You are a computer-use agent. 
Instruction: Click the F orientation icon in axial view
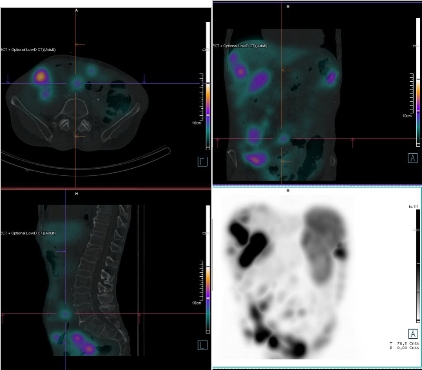203,162
